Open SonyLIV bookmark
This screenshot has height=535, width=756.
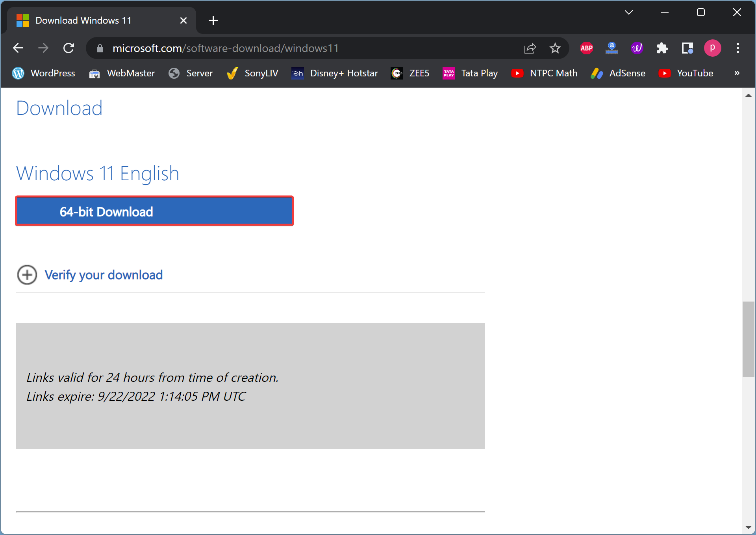(253, 73)
